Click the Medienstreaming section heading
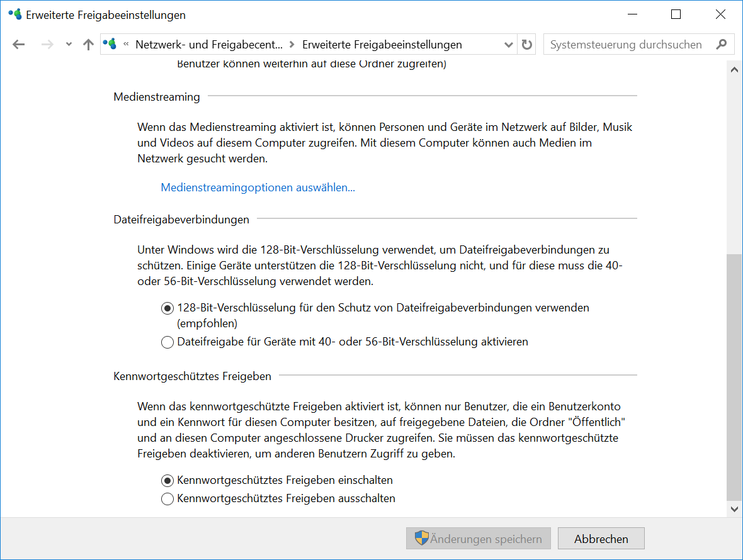 click(157, 96)
